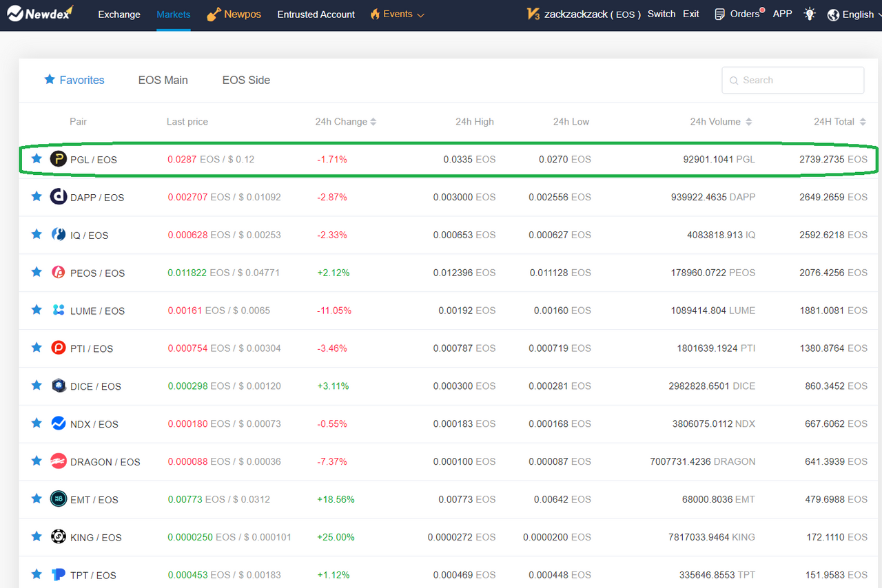Click the VIP level badge icon
The image size is (882, 588).
click(533, 14)
